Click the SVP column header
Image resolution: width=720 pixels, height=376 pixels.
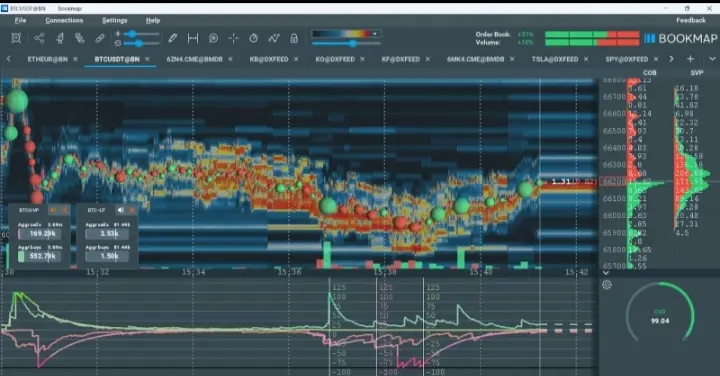click(x=697, y=73)
